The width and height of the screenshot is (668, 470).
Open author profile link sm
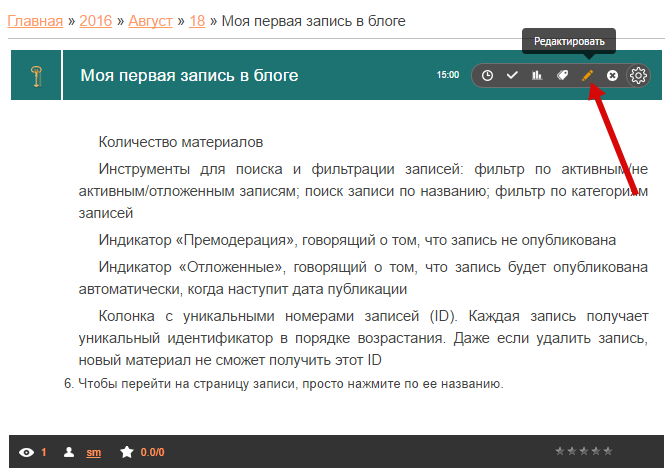(93, 452)
